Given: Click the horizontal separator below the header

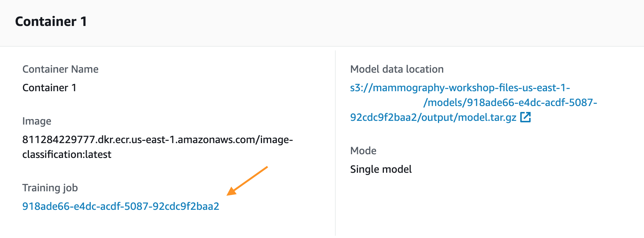Looking at the screenshot, I should click(x=322, y=46).
